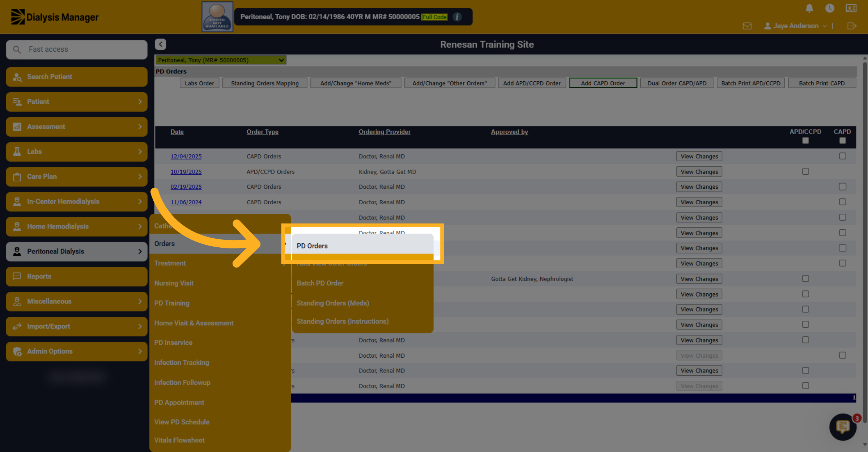Open Jaye Anderson user menu
Screen dimensions: 868x452
pos(795,26)
